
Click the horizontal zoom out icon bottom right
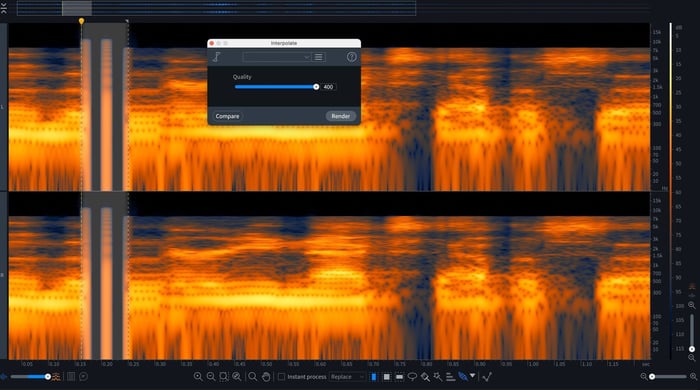[x=643, y=377]
